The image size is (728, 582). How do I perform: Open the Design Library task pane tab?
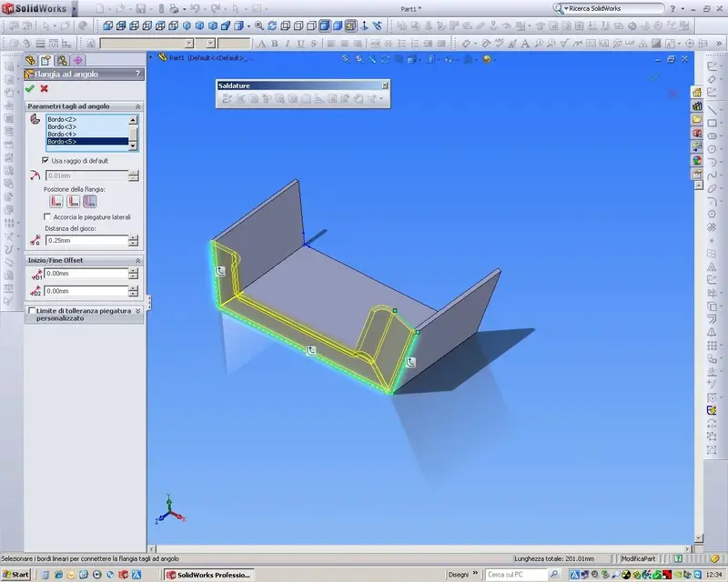(x=697, y=106)
